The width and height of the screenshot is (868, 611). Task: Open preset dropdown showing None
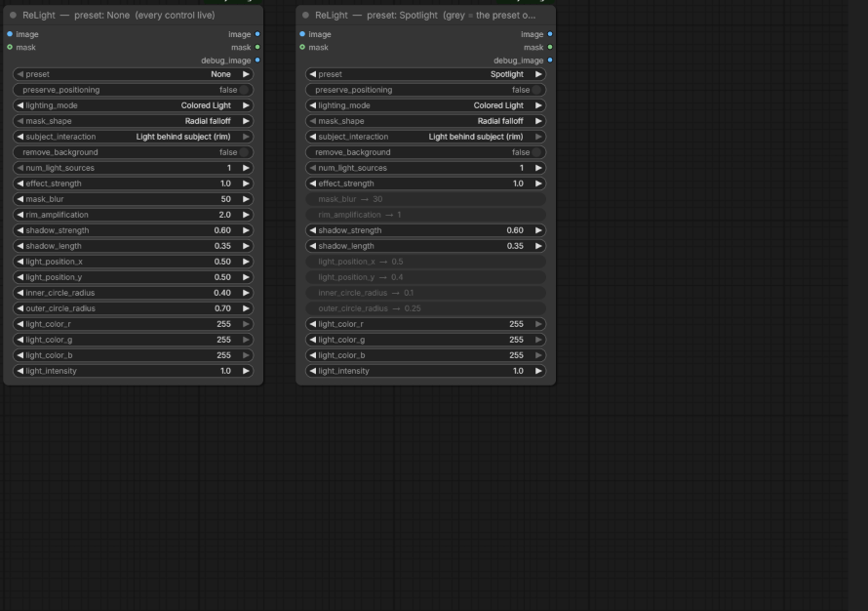click(133, 74)
